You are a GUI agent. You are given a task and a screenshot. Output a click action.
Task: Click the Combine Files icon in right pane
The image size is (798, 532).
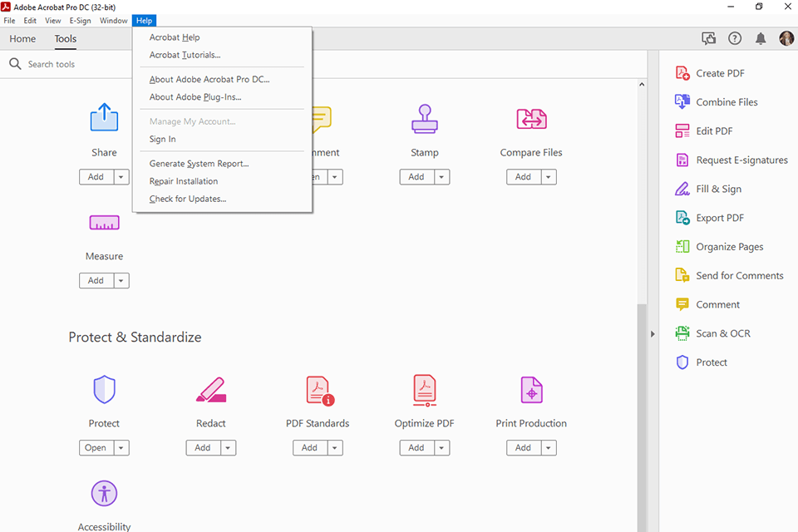tap(682, 101)
